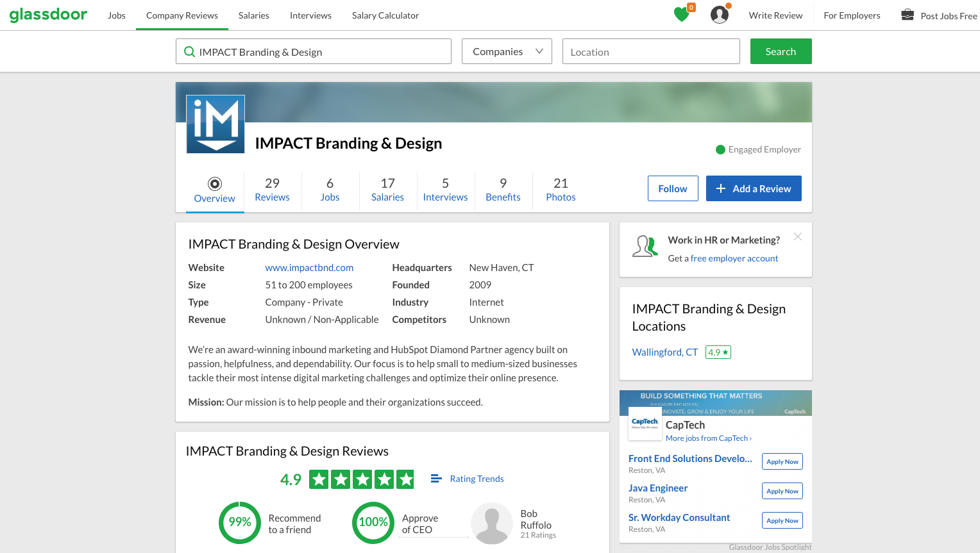Click the CapTech logo thumbnail

coord(645,424)
